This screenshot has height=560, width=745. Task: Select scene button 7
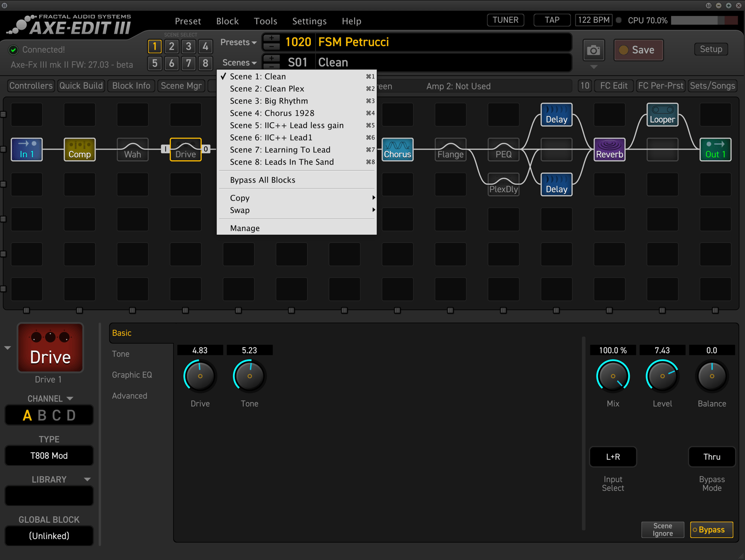pyautogui.click(x=188, y=64)
